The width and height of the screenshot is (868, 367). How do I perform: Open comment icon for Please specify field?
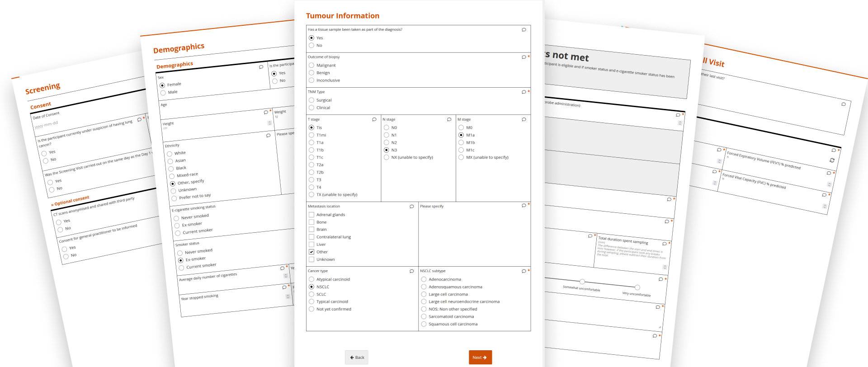click(524, 206)
